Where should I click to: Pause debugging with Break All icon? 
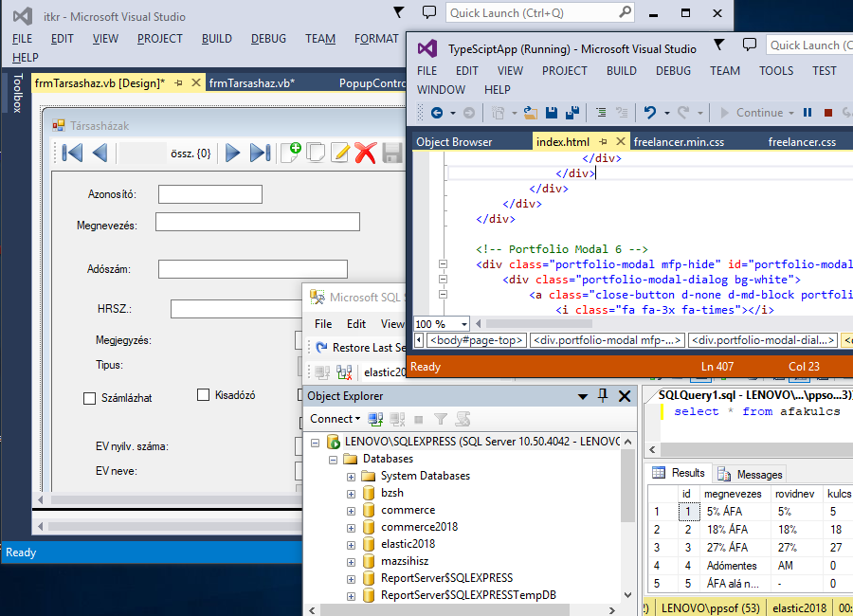pos(808,113)
